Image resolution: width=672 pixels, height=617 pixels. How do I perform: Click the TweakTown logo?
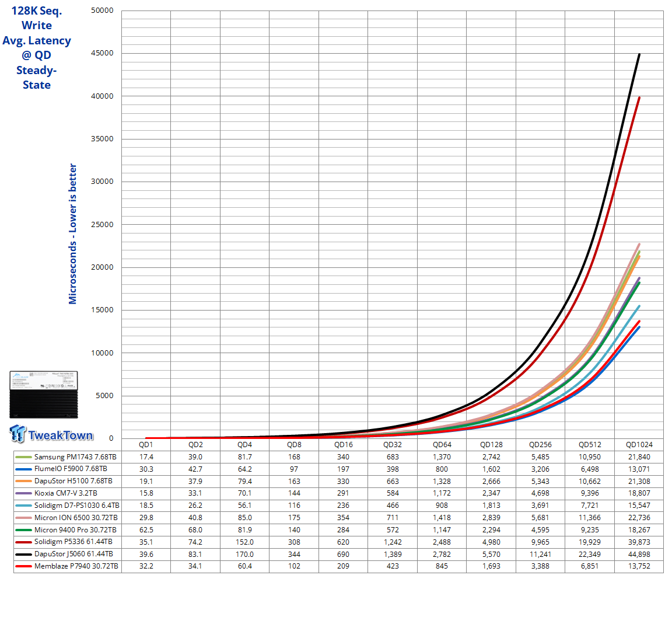click(51, 434)
